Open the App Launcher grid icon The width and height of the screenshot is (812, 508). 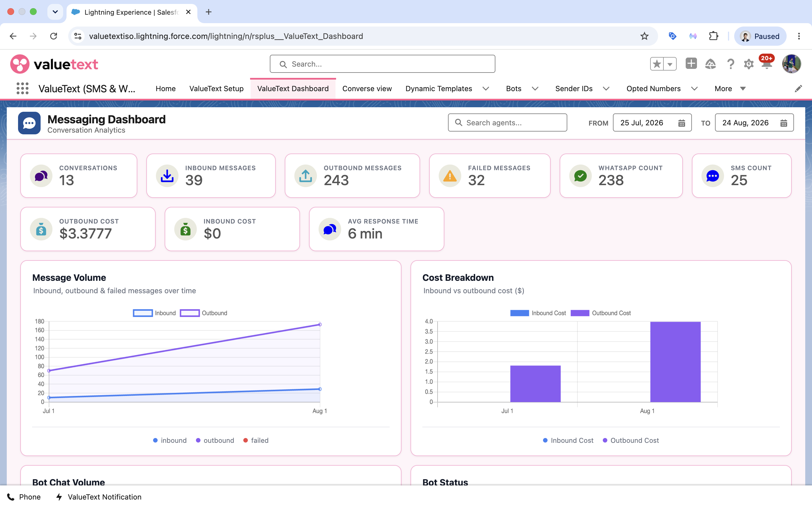[23, 88]
